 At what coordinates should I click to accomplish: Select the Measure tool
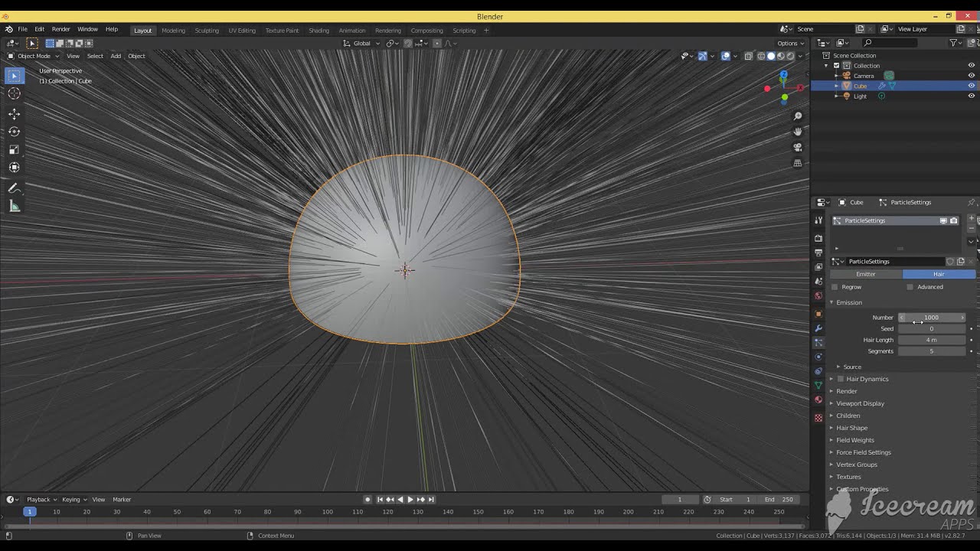point(14,206)
